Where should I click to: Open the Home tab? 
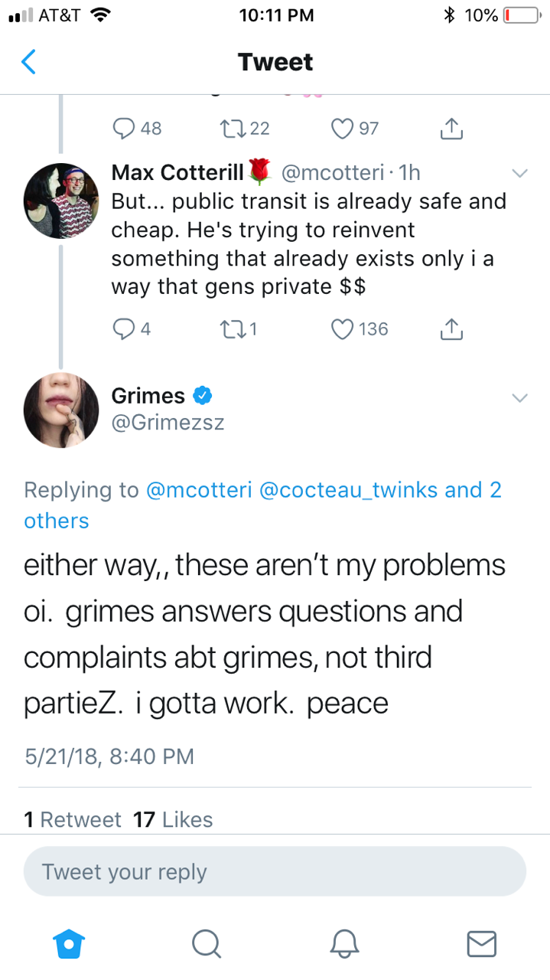tap(68, 943)
